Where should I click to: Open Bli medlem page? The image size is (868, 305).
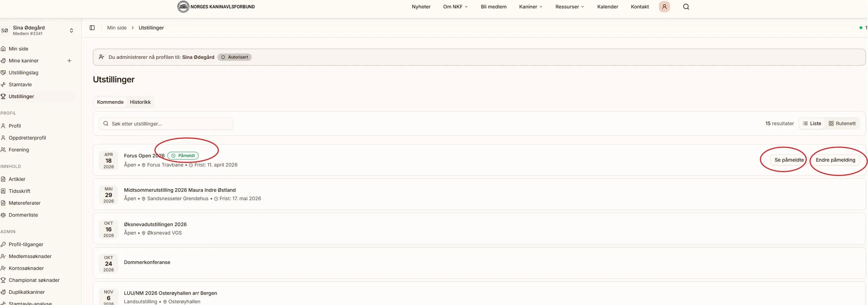coord(494,7)
